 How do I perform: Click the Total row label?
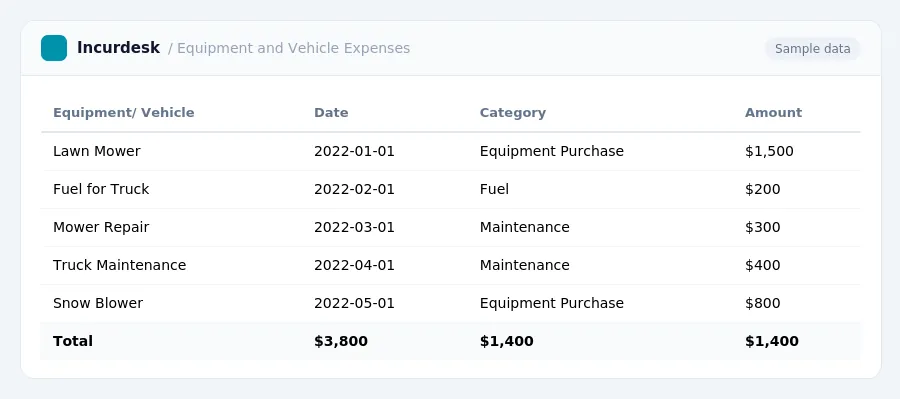[73, 341]
